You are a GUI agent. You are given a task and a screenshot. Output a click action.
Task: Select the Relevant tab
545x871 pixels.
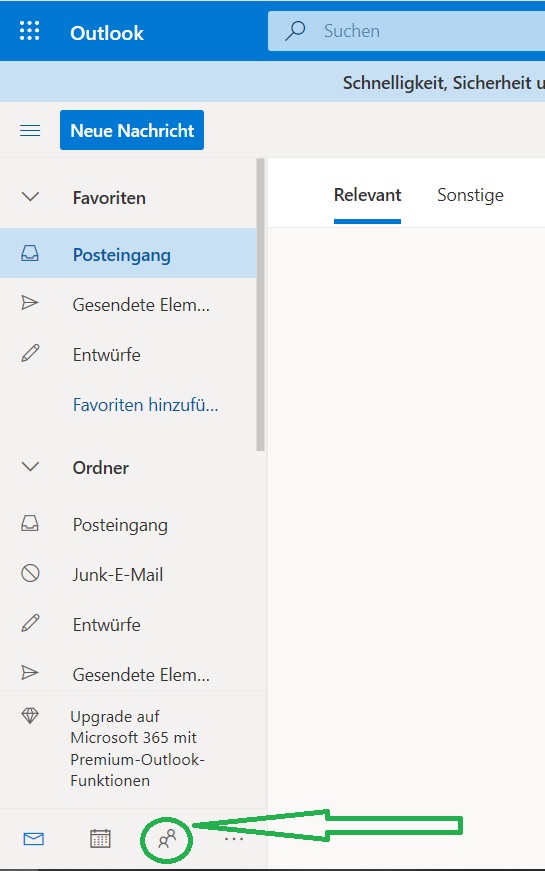click(x=367, y=195)
